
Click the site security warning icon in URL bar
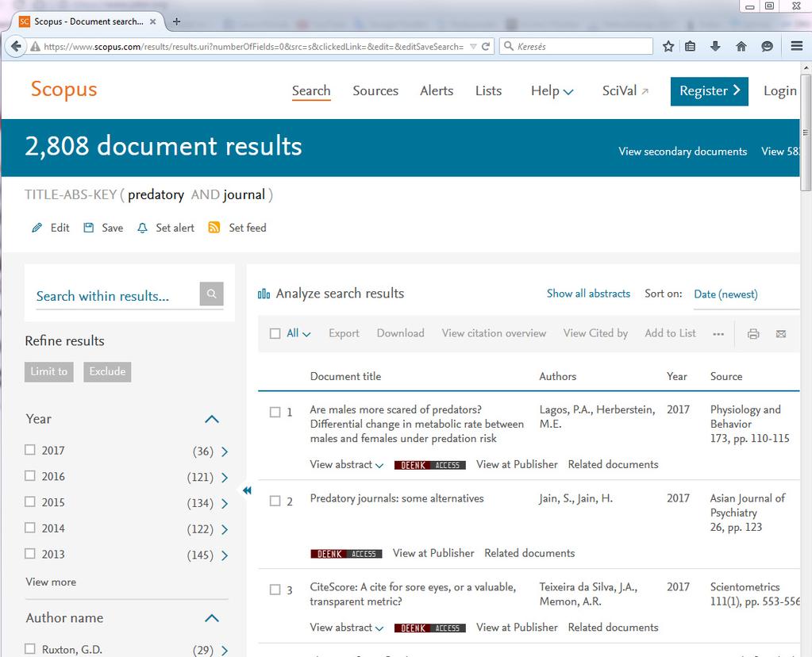tap(35, 47)
